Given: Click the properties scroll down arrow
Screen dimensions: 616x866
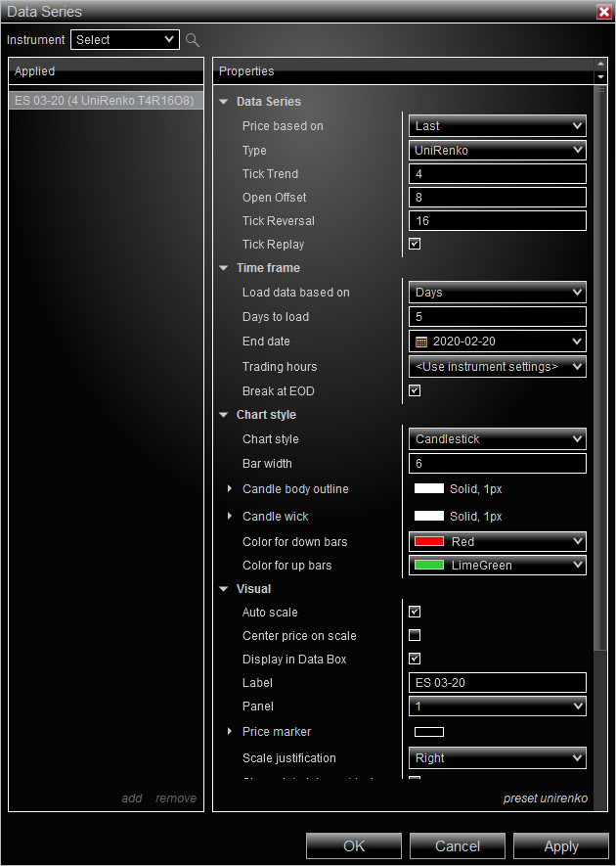Looking at the screenshot, I should [x=600, y=77].
